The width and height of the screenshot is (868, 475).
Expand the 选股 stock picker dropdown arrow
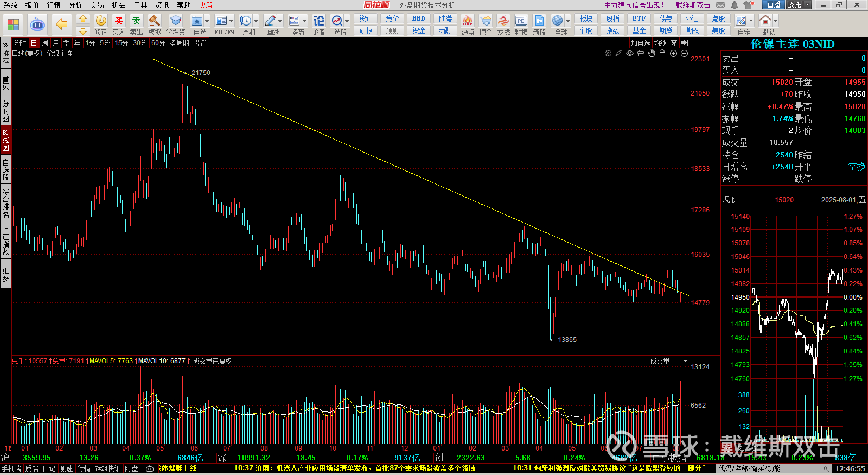click(347, 21)
